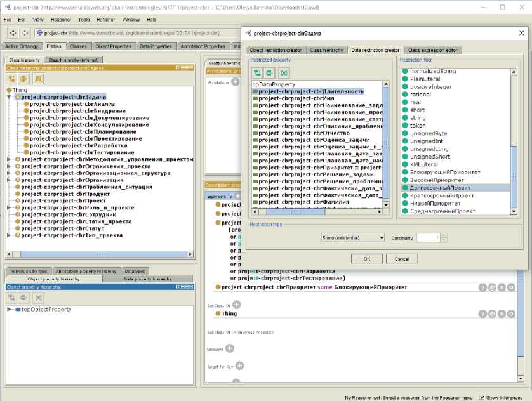532x401 pixels.
Task: Click the Add subclass icon in Class hierarchy
Action: [12, 79]
